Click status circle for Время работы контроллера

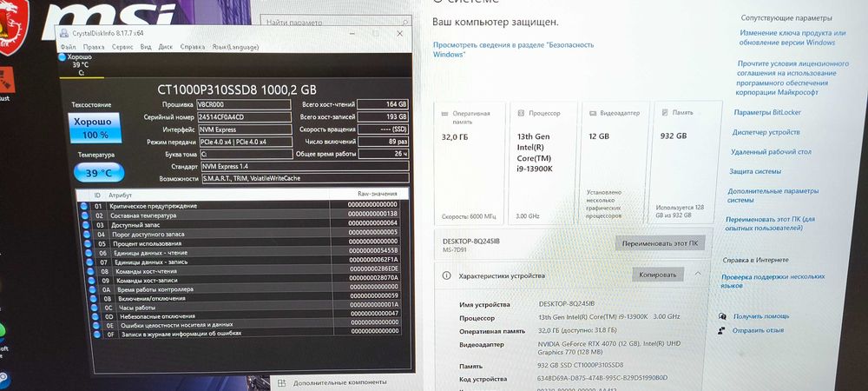pyautogui.click(x=91, y=289)
